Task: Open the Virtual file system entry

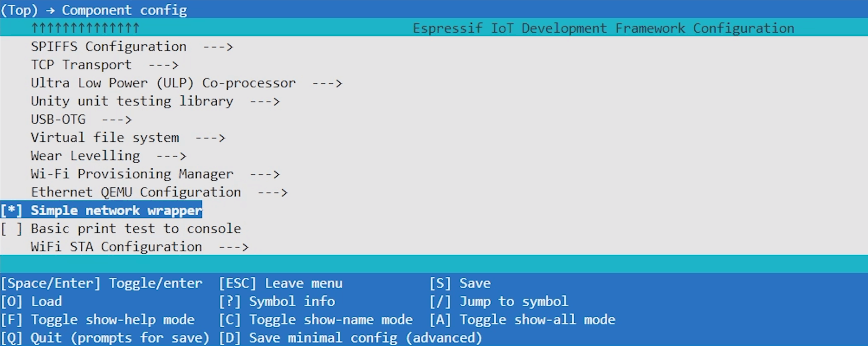Action: [105, 138]
